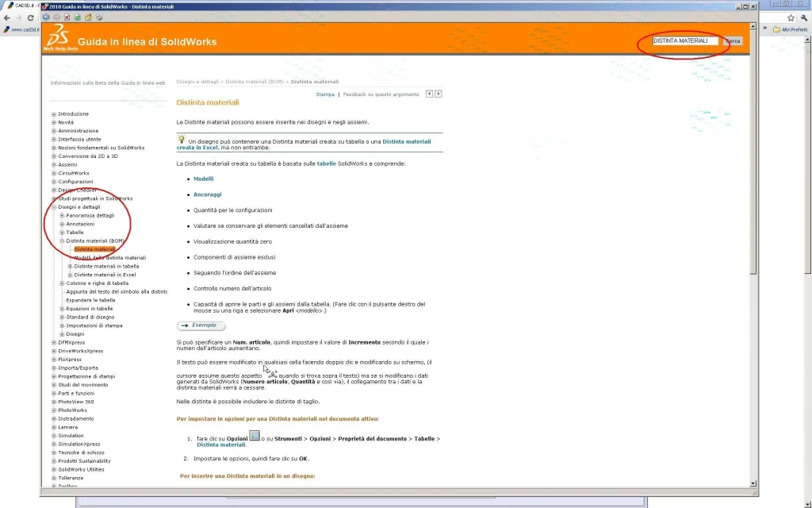Select the Simulation tree item
Screen dimensions: 812x508
[x=71, y=436]
